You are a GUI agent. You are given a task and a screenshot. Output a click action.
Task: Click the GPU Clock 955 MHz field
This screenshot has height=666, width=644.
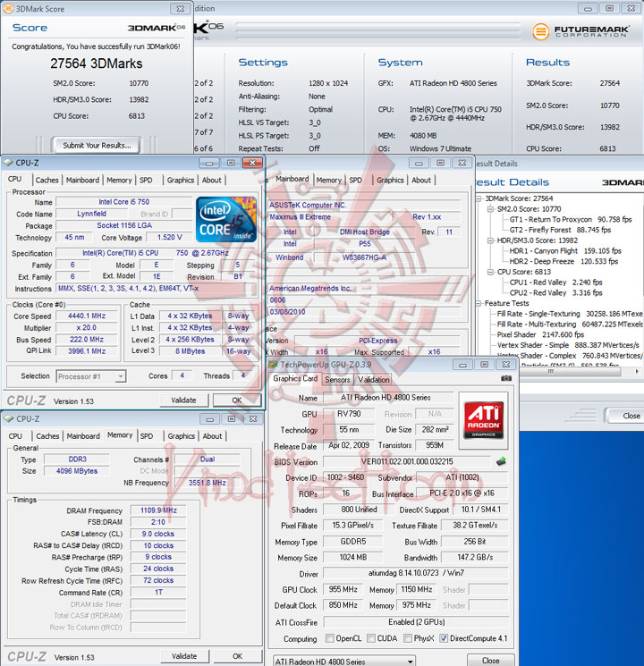click(343, 589)
